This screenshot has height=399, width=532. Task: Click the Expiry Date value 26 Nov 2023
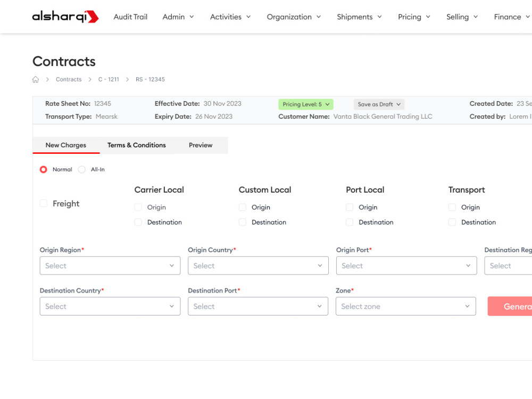coord(214,117)
